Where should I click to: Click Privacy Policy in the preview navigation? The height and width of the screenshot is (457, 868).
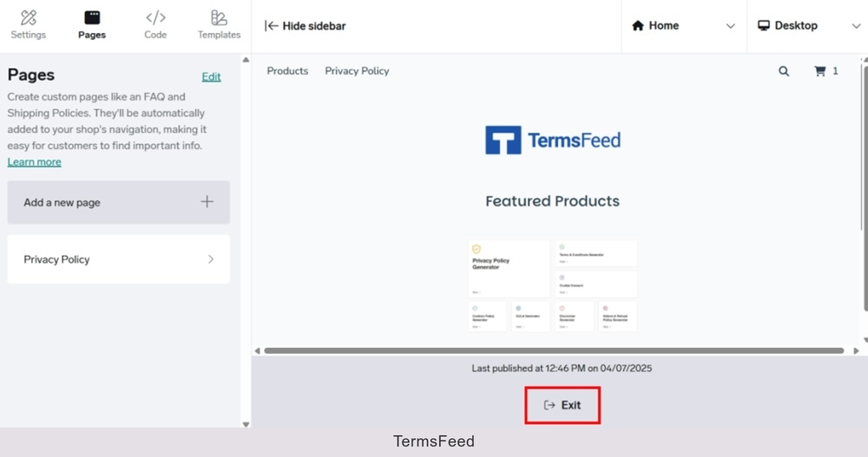[x=357, y=71]
